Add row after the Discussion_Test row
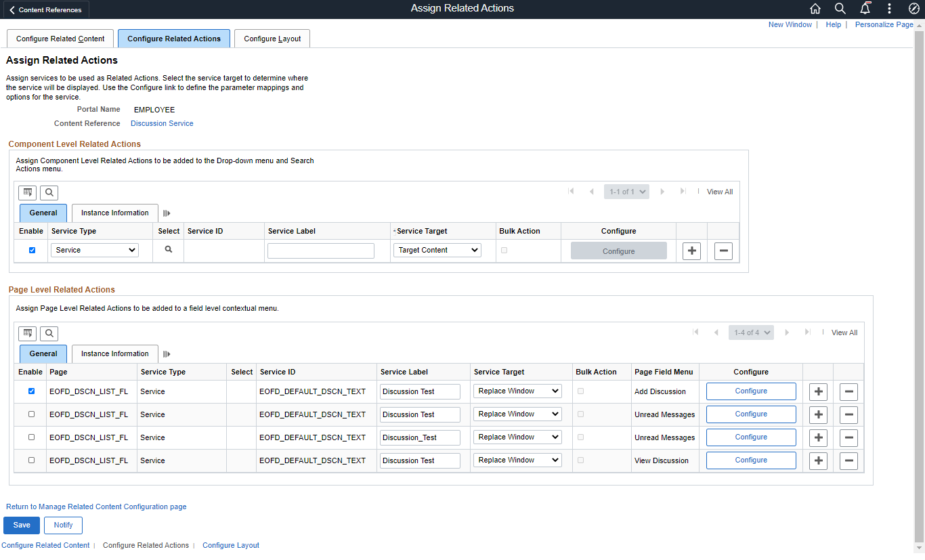 pyautogui.click(x=818, y=437)
